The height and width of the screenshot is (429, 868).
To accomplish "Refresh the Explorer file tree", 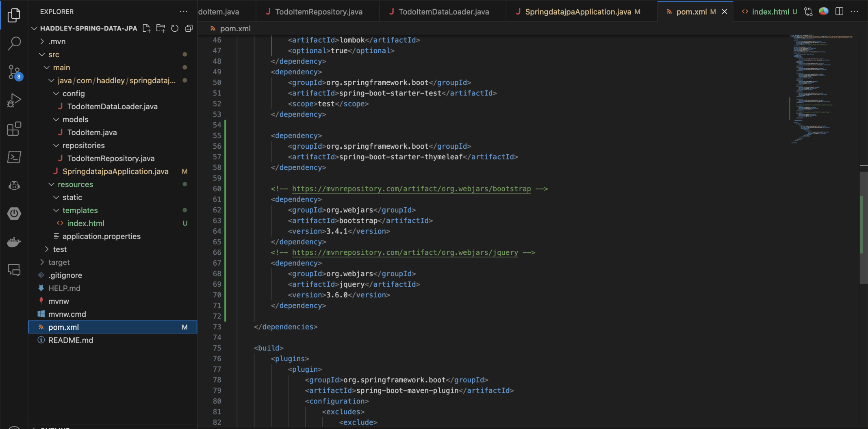I will [175, 28].
